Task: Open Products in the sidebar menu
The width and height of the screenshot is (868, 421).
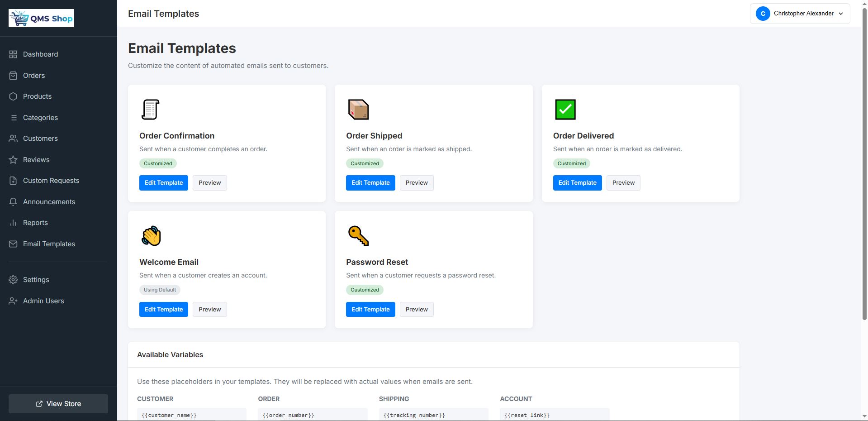Action: tap(37, 96)
